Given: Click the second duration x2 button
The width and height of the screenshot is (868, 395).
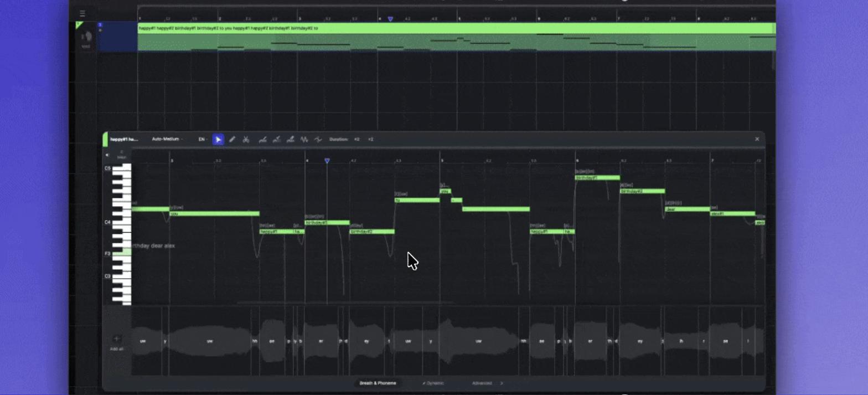Looking at the screenshot, I should [x=371, y=140].
